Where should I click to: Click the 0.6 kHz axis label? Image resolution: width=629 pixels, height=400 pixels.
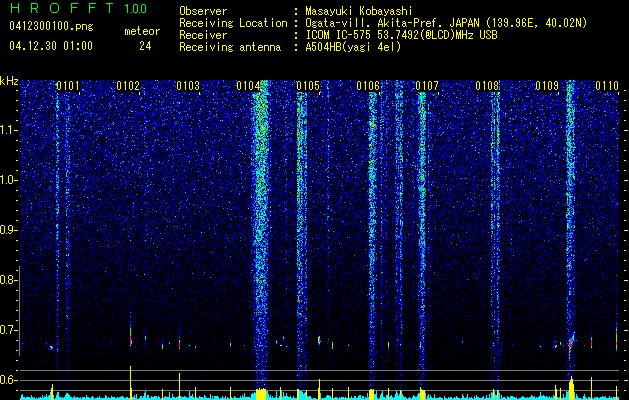pos(7,380)
